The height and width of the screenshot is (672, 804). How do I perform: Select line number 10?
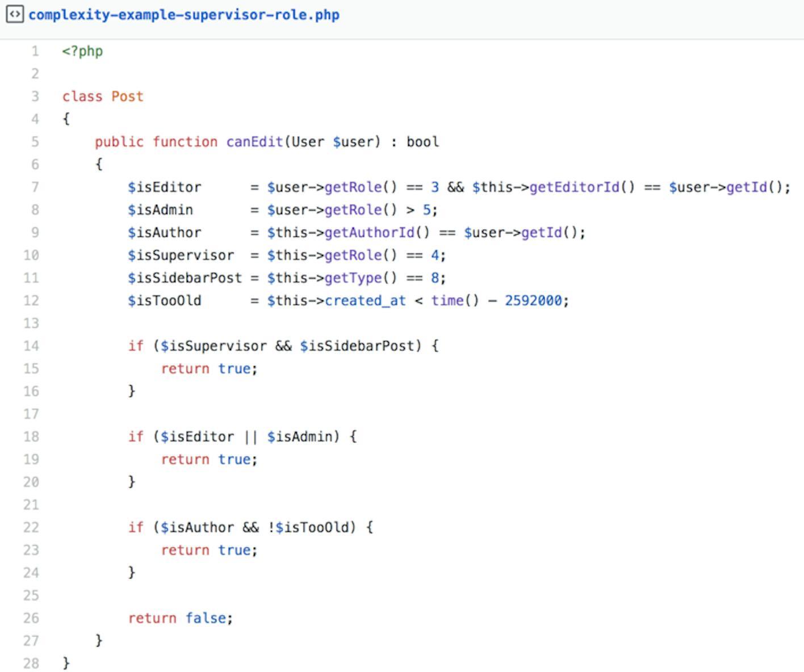[31, 255]
